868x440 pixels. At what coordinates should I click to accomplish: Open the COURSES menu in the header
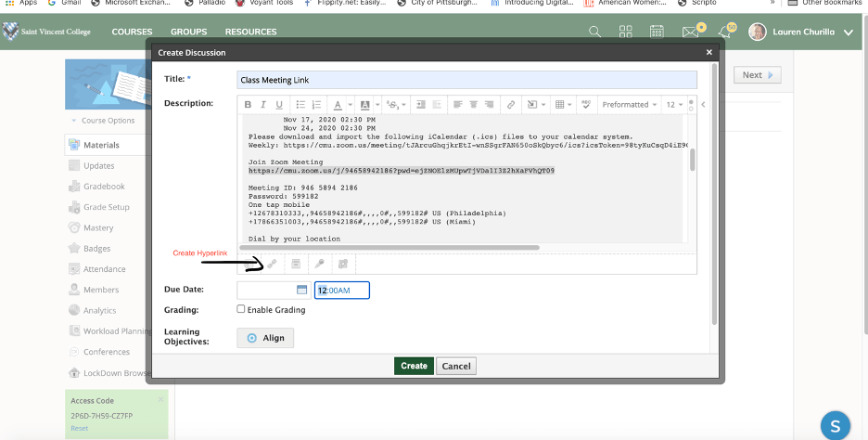point(132,32)
